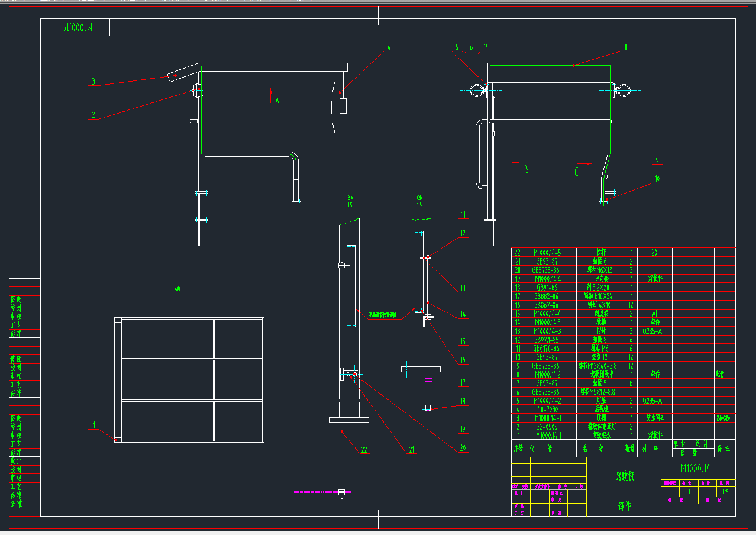The height and width of the screenshot is (535, 756).
Task: Click balloon label 15 beside the C section
Action: tap(463, 341)
